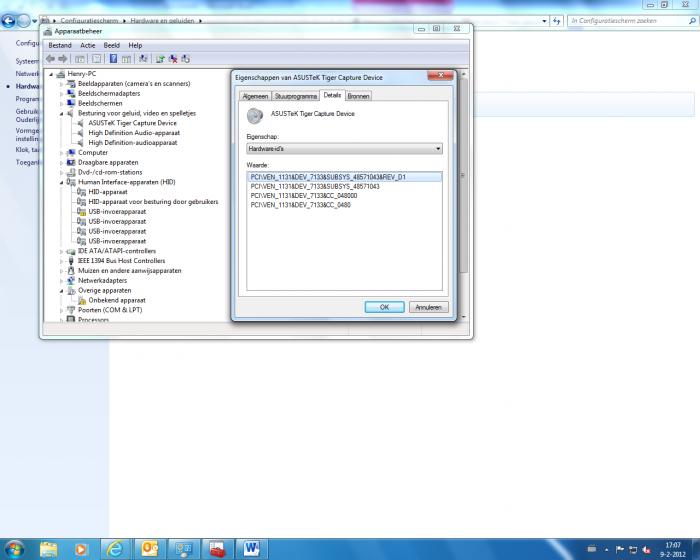Screen dimensions: 700x560
Task: Click the refresh button by the address bar
Action: click(556, 21)
